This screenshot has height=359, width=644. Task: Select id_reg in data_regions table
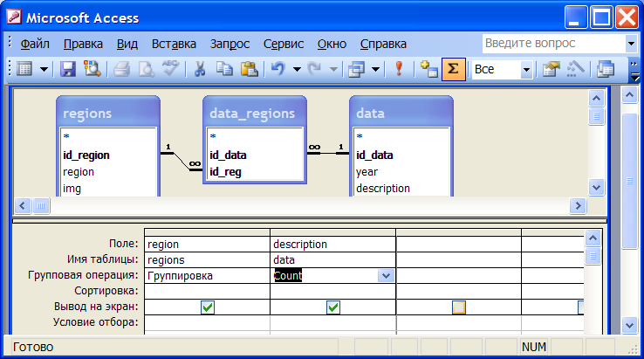[x=225, y=171]
